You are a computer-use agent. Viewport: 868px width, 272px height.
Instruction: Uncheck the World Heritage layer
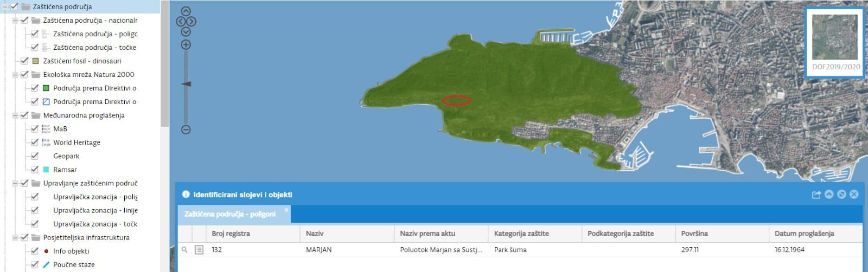point(35,143)
